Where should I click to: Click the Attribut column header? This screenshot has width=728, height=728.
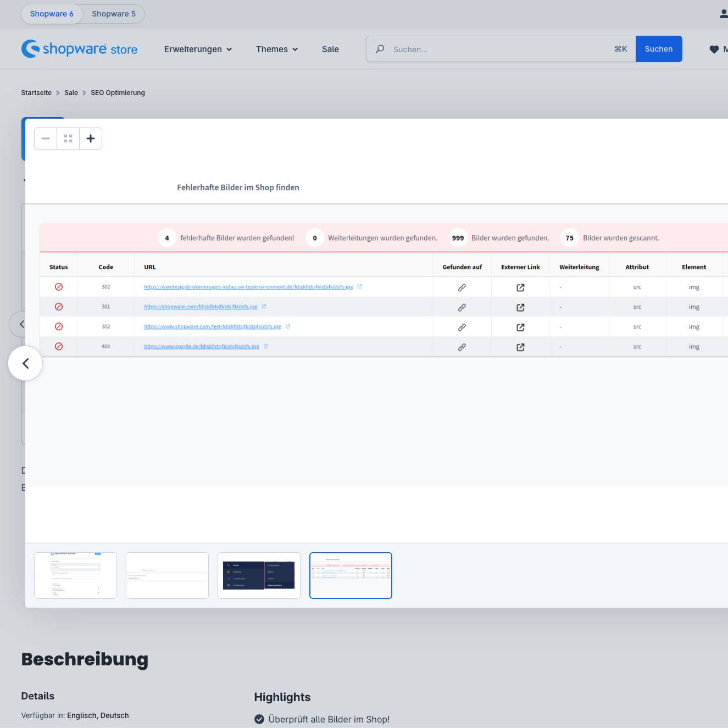637,267
